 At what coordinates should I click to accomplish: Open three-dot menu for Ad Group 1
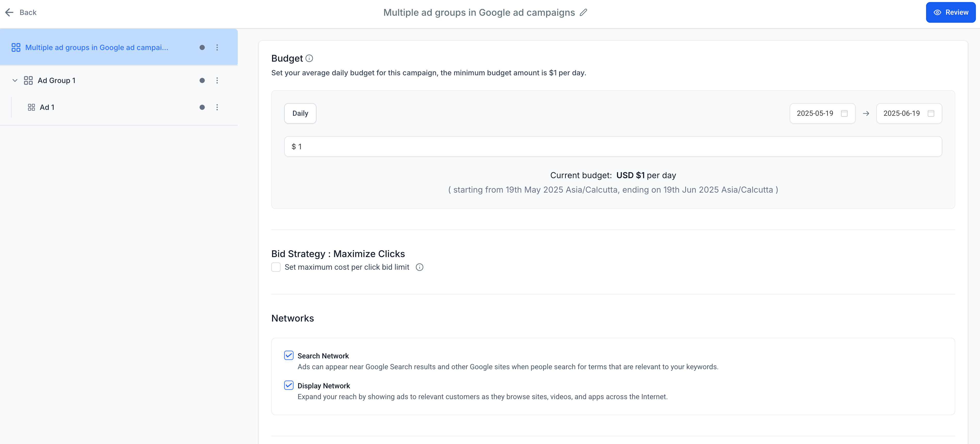pyautogui.click(x=217, y=80)
